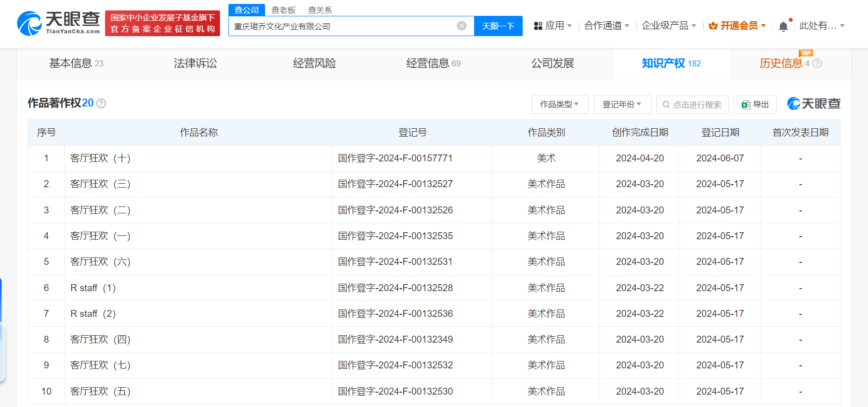
Task: Click work name 客厅狂欢（十）
Action: pos(101,158)
